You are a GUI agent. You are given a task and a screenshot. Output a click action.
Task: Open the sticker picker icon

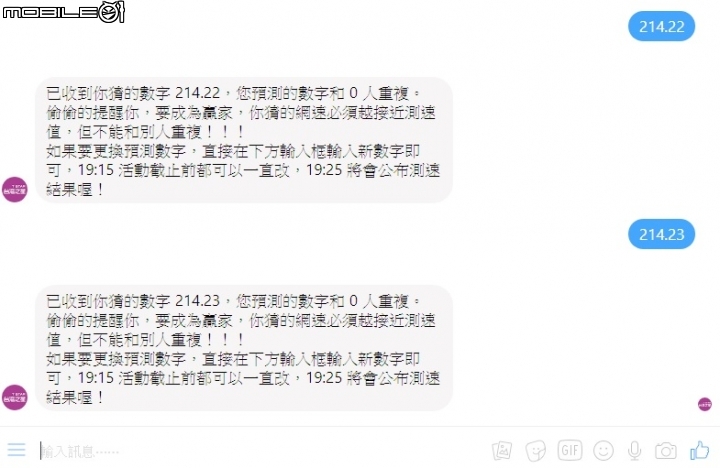tap(535, 451)
